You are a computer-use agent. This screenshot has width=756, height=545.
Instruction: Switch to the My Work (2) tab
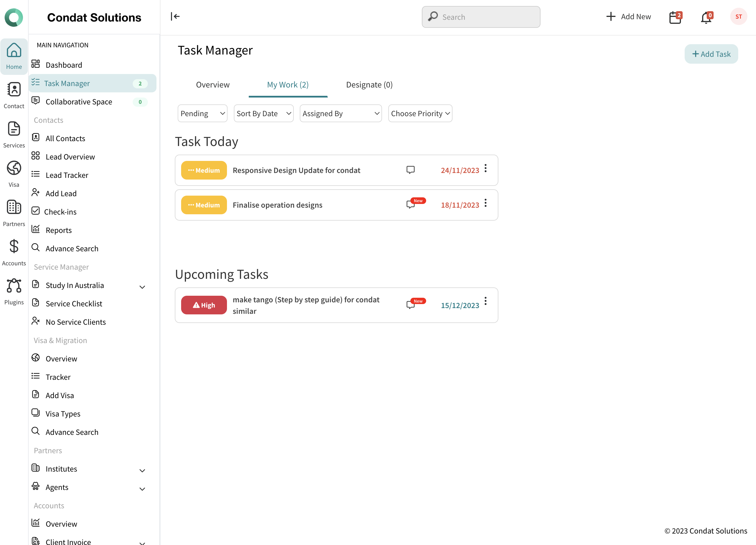[288, 85]
